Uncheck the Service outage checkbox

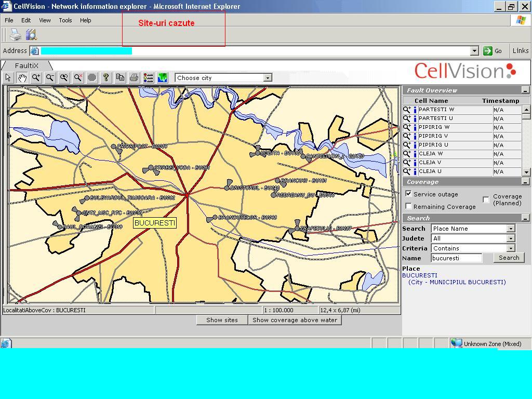tap(408, 194)
